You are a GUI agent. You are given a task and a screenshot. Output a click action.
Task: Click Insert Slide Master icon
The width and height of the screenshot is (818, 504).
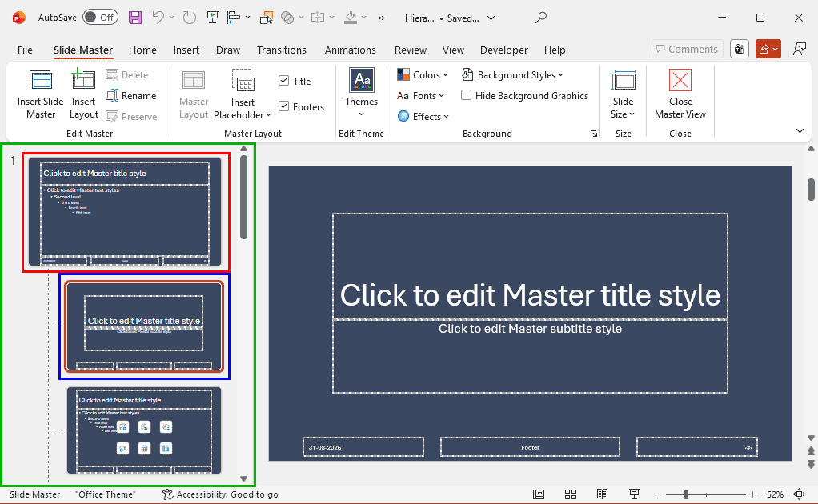(x=41, y=94)
